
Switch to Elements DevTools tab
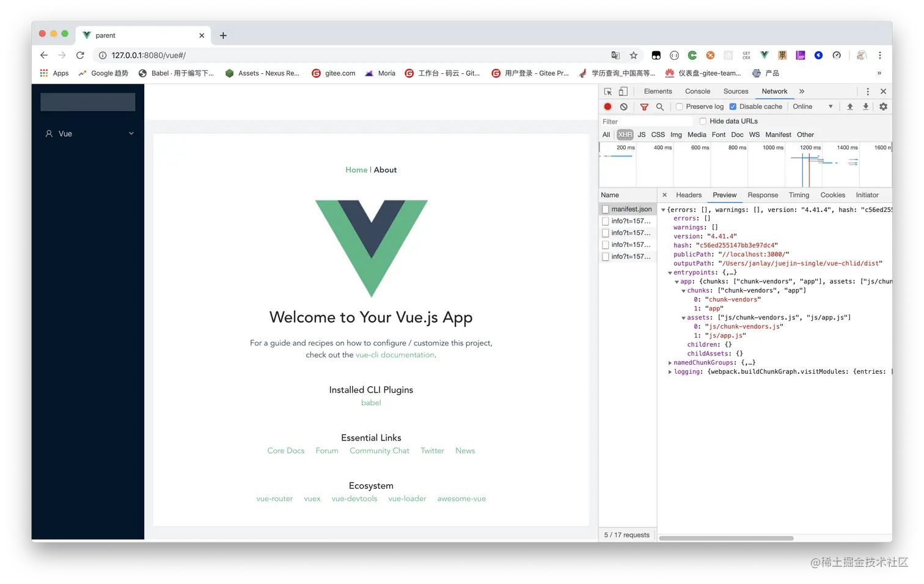658,92
